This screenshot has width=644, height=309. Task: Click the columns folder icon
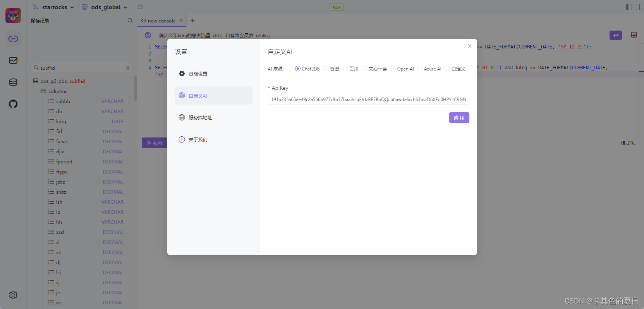coord(43,91)
